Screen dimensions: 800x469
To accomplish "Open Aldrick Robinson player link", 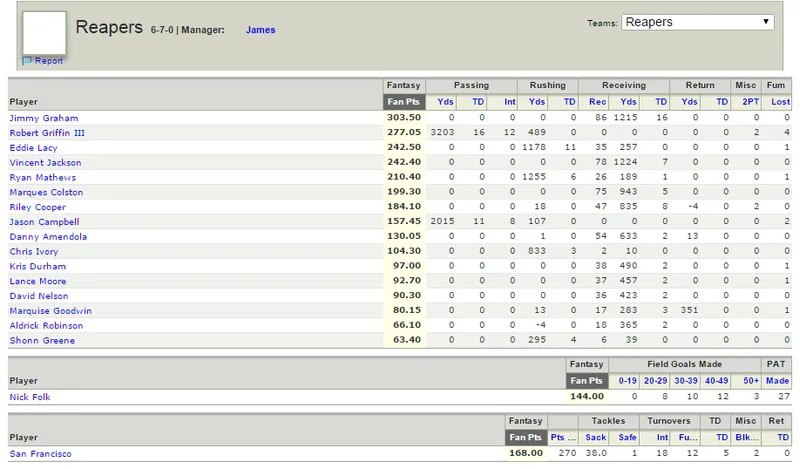I will [46, 325].
